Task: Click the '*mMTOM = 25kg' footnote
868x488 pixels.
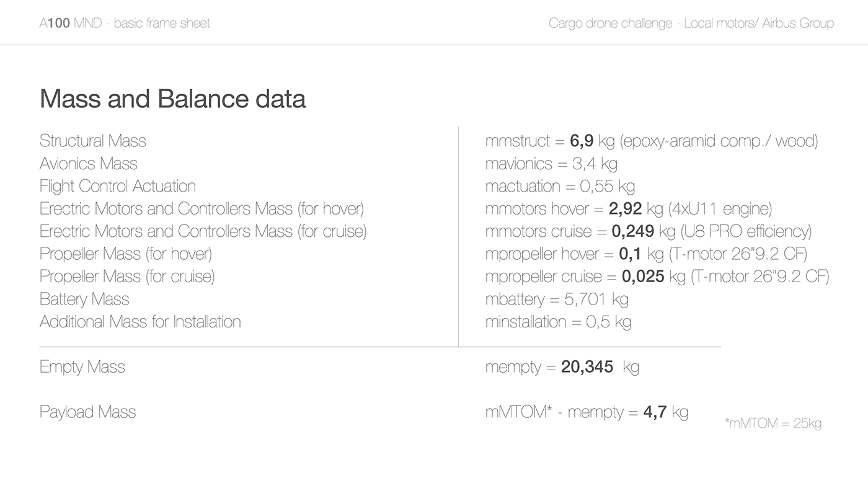Action: (x=773, y=424)
